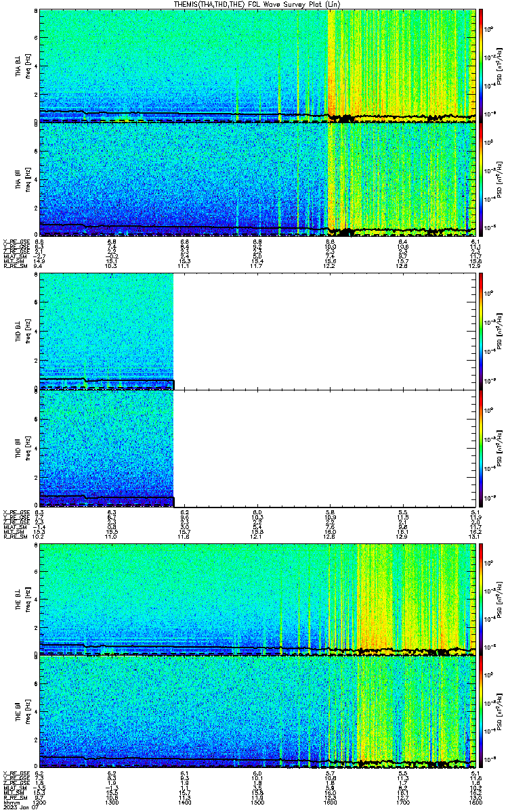Screen dimensions: 508x812
Task: Select PSD unit label of THA B-parallel colorbar
Action: (x=501, y=179)
